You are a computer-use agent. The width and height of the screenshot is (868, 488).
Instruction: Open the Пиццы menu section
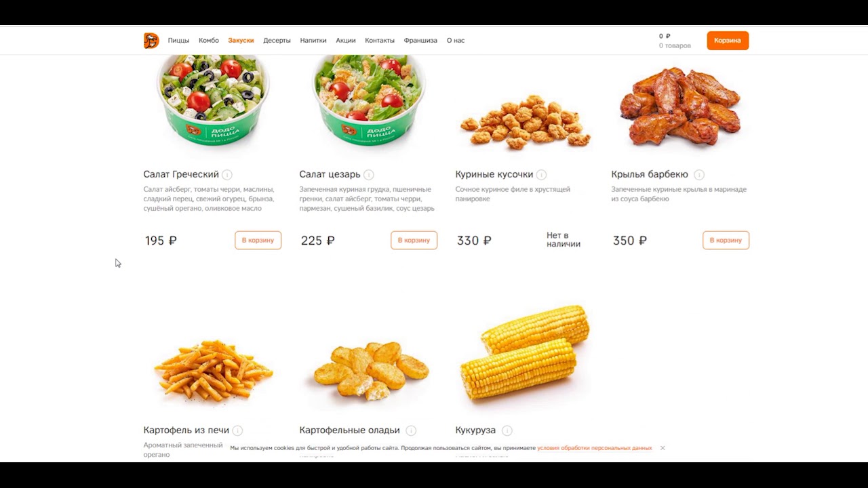178,41
